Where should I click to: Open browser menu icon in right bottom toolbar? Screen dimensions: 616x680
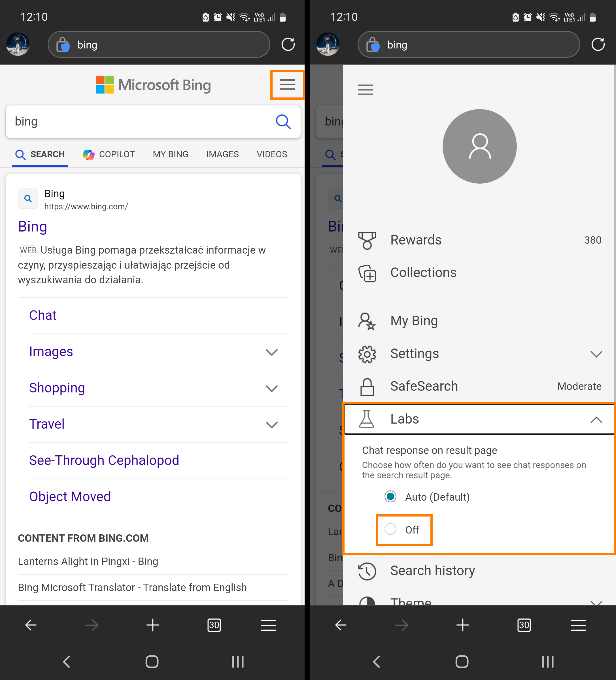[578, 625]
